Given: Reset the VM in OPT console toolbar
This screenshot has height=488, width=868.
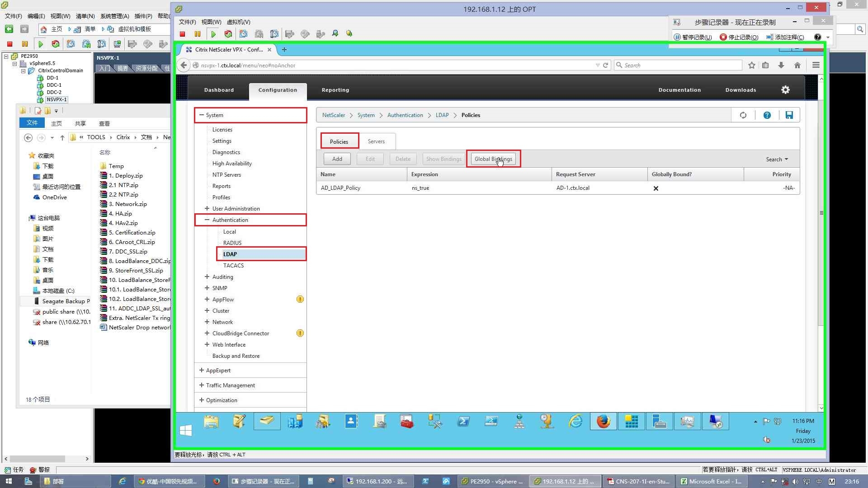Looking at the screenshot, I should tap(228, 34).
